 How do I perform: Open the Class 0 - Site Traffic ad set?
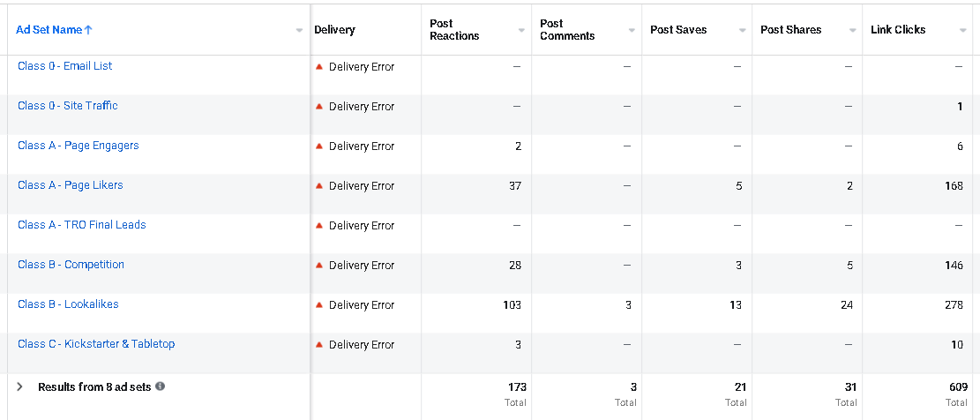68,106
